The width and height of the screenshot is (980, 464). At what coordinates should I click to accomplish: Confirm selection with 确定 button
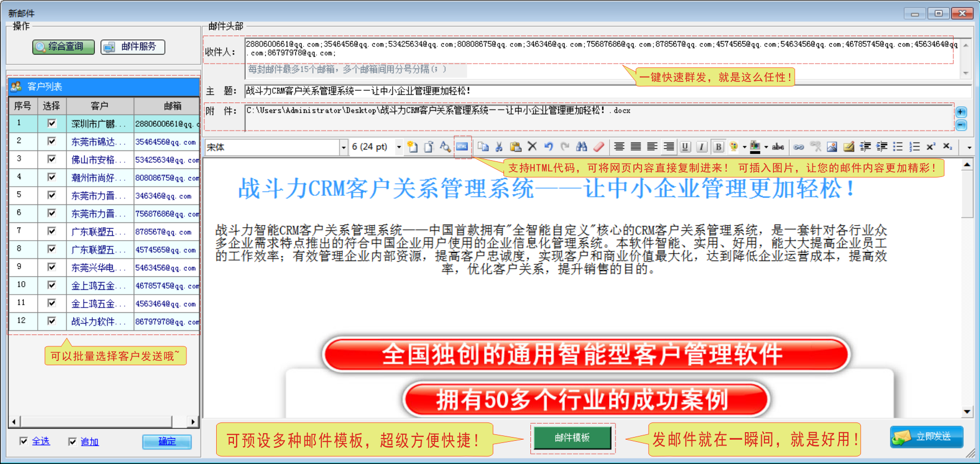click(x=167, y=442)
